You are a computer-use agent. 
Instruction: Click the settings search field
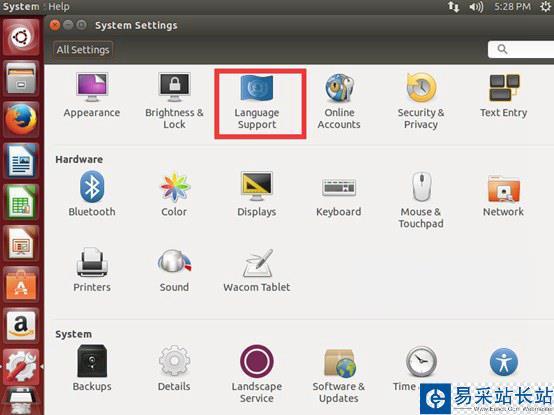[x=521, y=49]
